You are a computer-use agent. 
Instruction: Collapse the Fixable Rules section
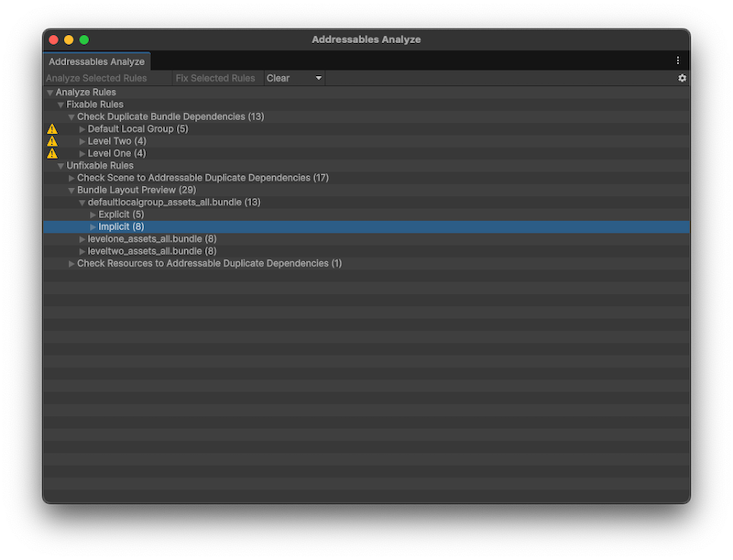click(x=61, y=104)
